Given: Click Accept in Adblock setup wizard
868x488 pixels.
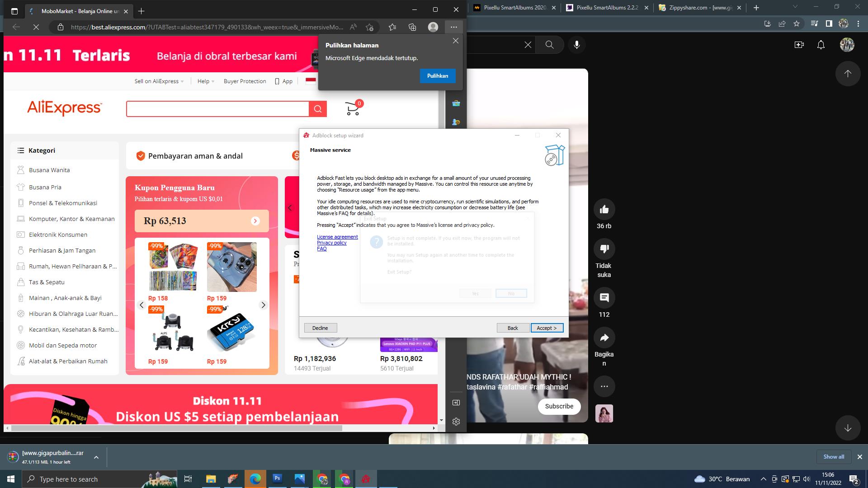Looking at the screenshot, I should point(547,328).
